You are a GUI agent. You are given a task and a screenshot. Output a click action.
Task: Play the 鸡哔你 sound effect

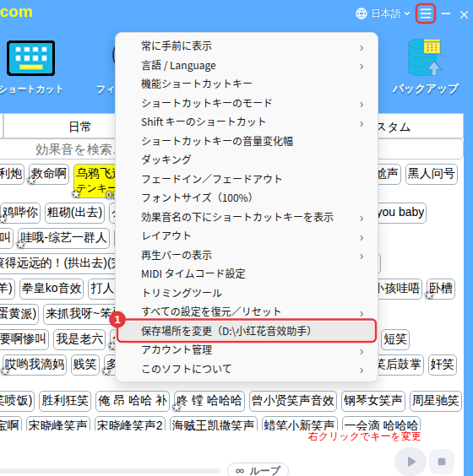click(x=20, y=213)
